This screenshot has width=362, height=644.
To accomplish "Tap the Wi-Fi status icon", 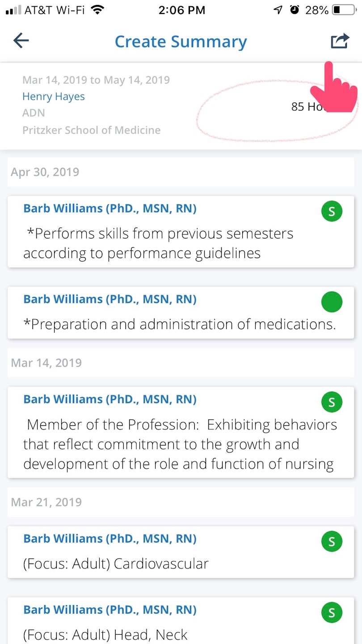I will (97, 10).
